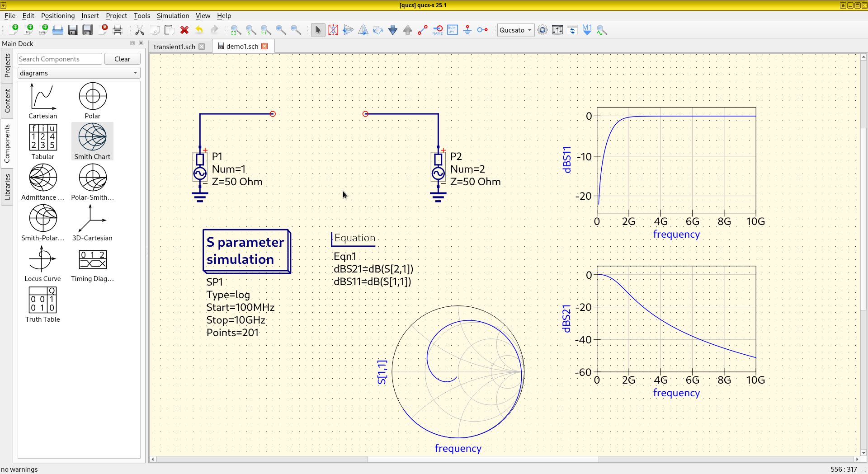Image resolution: width=868 pixels, height=474 pixels.
Task: Switch to the transient1.sch tab
Action: (x=175, y=47)
